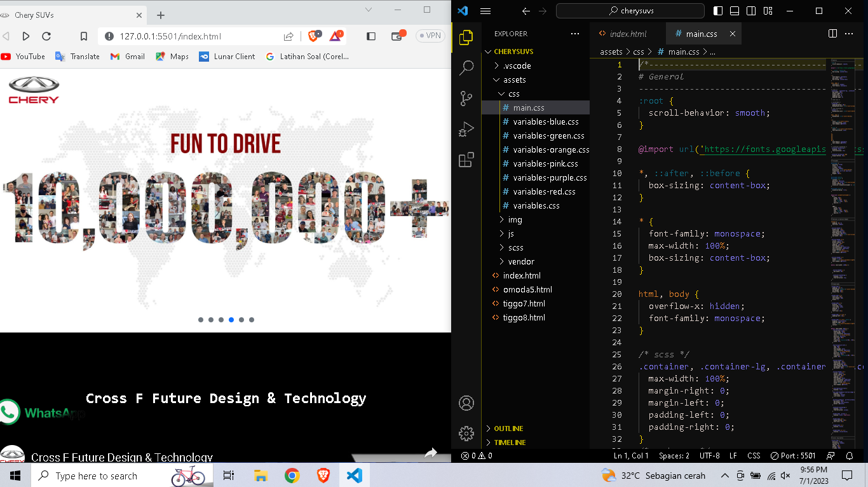Image resolution: width=868 pixels, height=487 pixels.
Task: Click errors and warnings status bar indicator
Action: 477,456
